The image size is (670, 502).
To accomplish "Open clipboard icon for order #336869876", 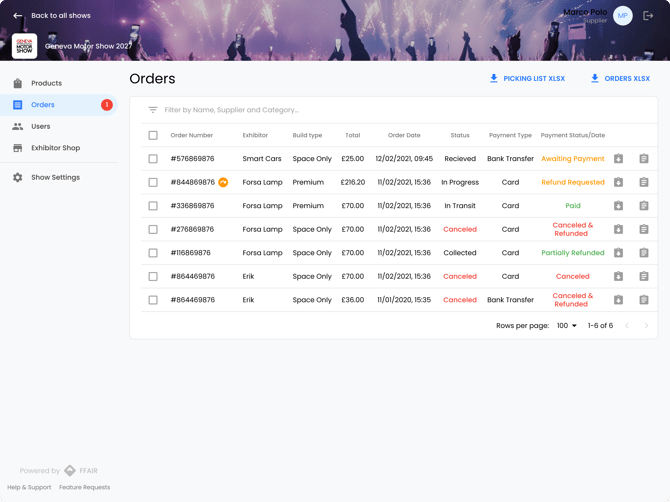I will point(644,206).
